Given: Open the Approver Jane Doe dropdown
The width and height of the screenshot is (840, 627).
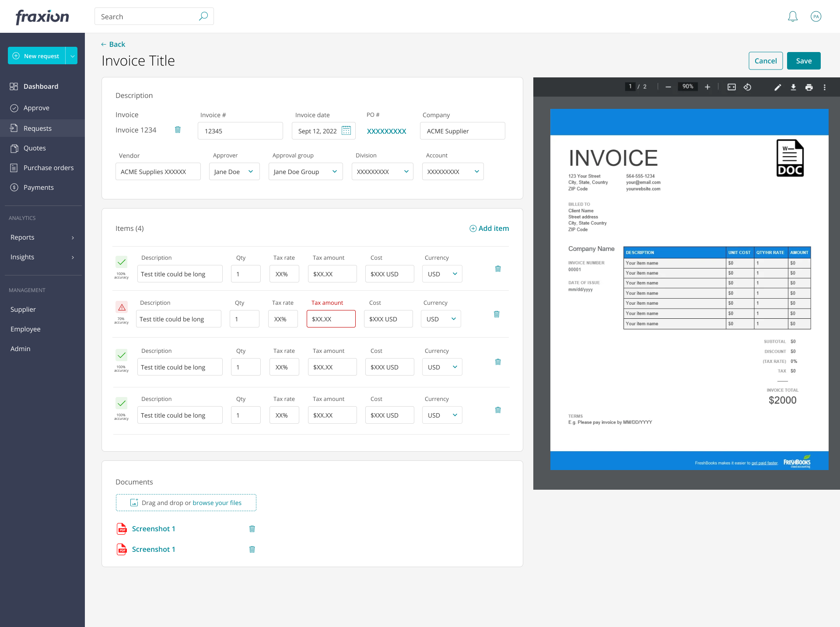Looking at the screenshot, I should coord(234,171).
